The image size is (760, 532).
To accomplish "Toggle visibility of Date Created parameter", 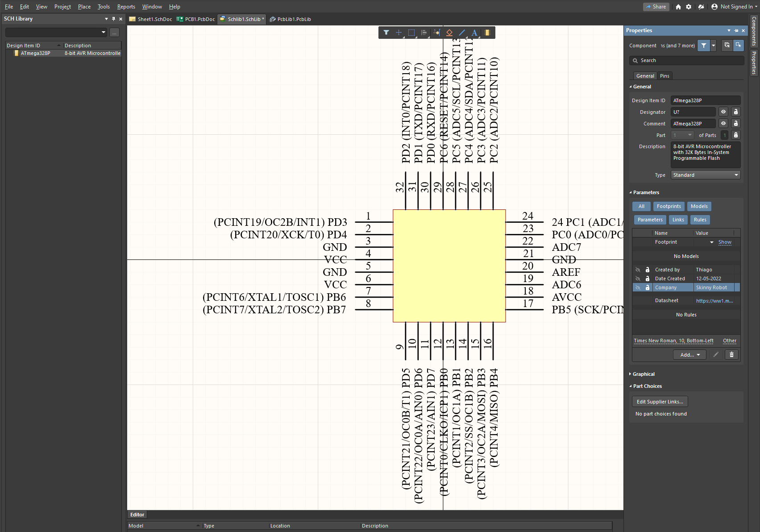I will coord(638,279).
